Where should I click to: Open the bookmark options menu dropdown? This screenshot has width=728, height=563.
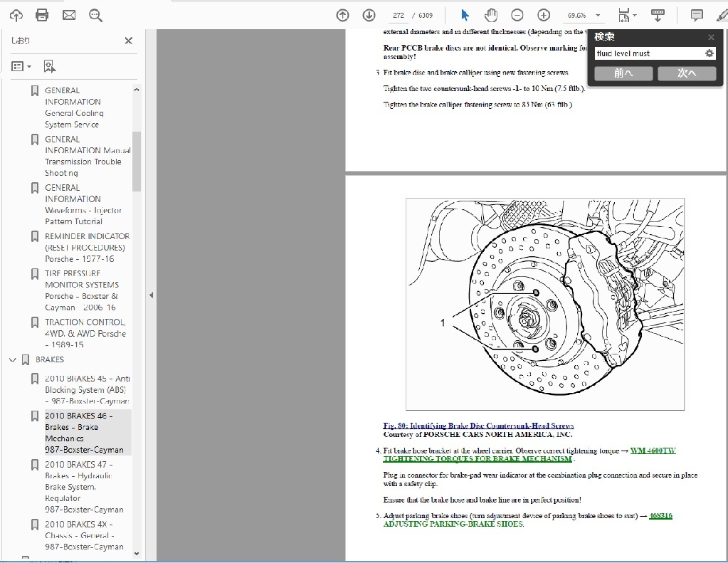[x=21, y=66]
